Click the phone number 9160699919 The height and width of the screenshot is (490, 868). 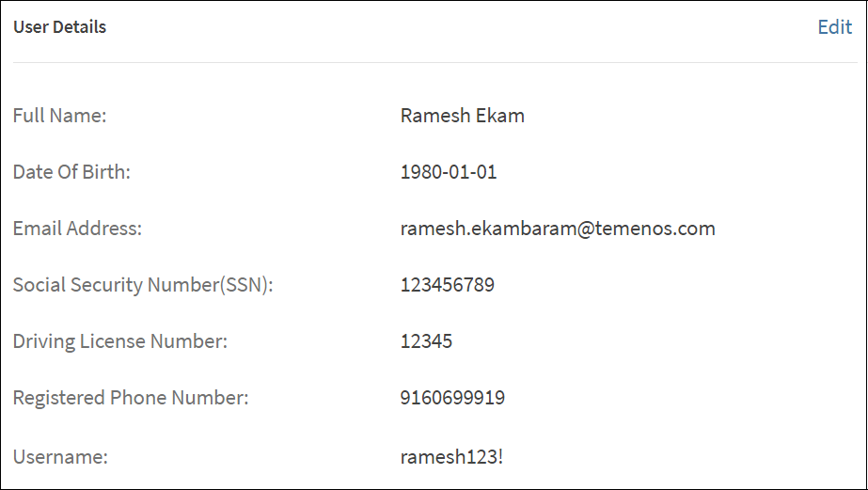tap(452, 398)
